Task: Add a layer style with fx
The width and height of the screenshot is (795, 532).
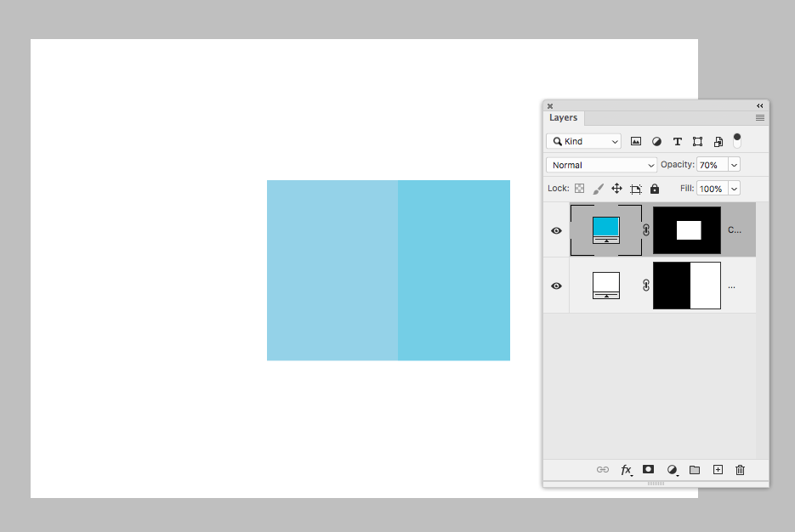Action: [627, 470]
